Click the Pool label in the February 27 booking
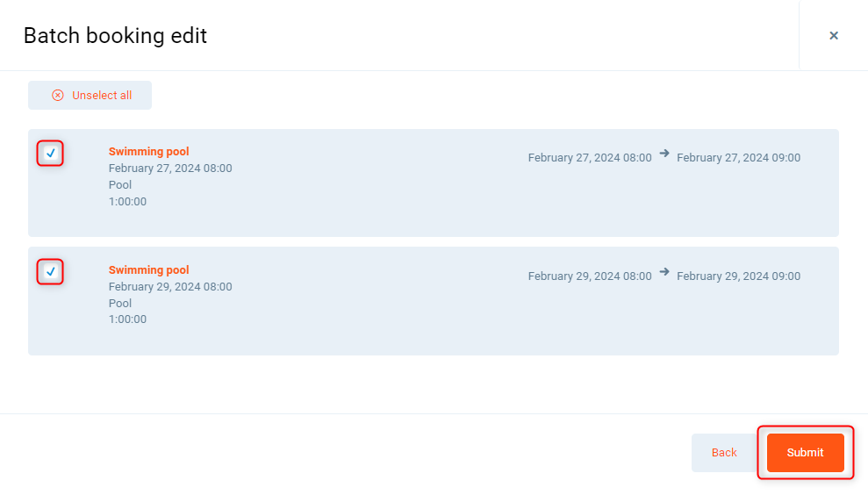Image resolution: width=868 pixels, height=495 pixels. (x=120, y=185)
